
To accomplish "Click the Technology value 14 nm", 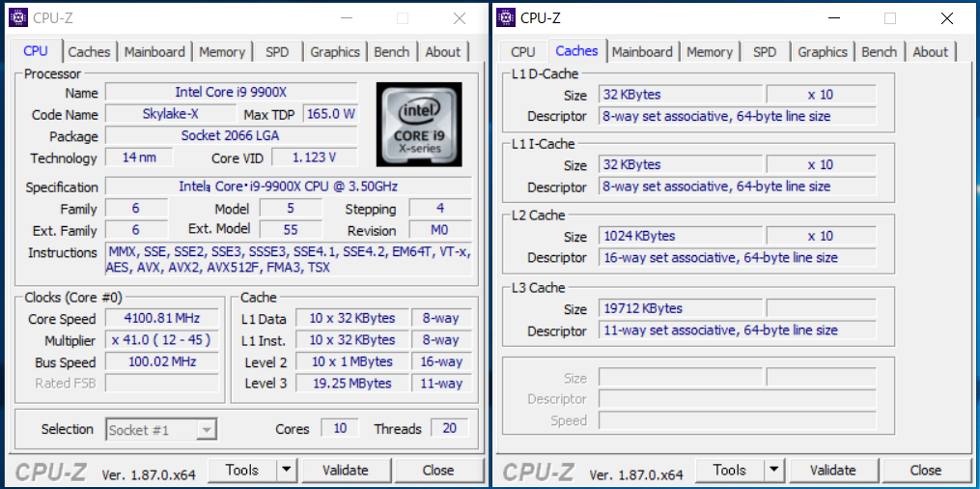I will (x=139, y=157).
